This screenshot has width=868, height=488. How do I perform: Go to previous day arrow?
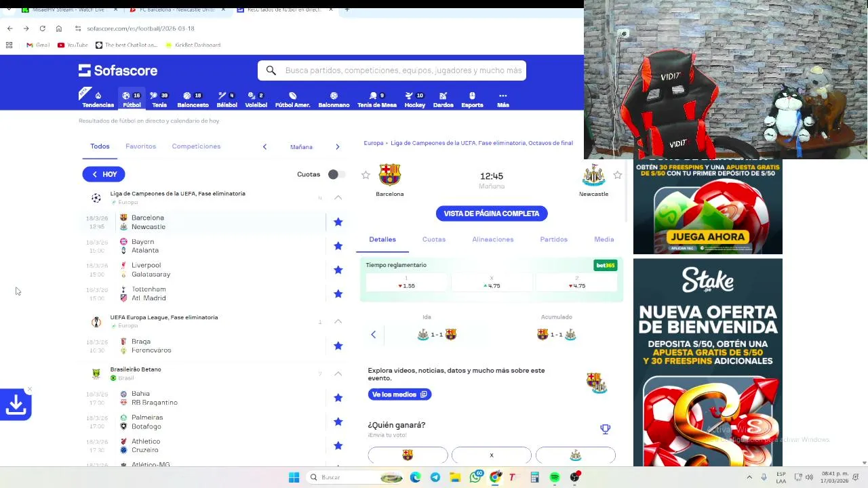(x=264, y=146)
